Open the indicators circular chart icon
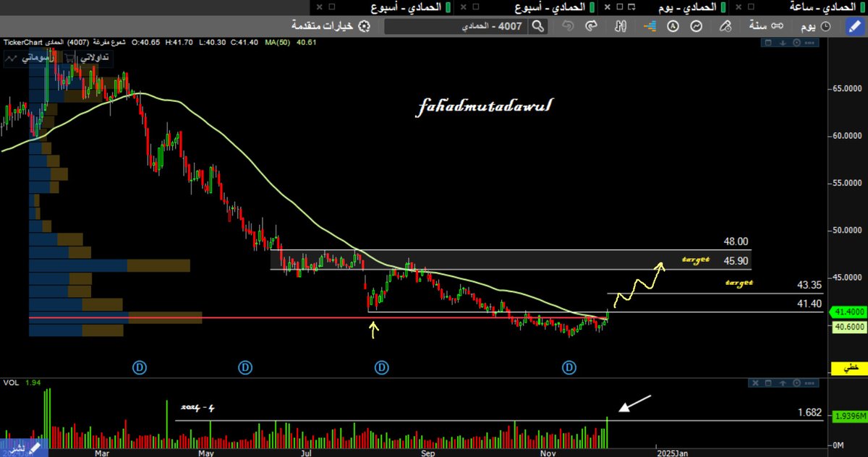Viewport: 868px width, 457px height. coord(697,26)
